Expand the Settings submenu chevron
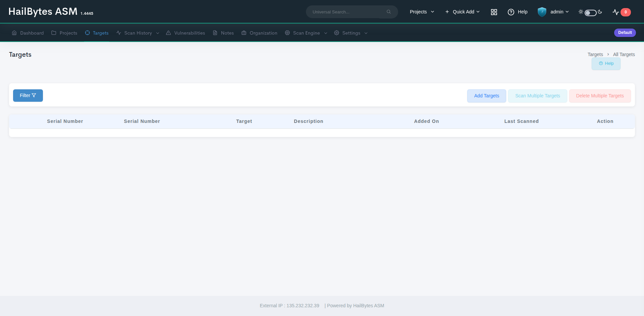This screenshot has height=316, width=644. pos(366,33)
